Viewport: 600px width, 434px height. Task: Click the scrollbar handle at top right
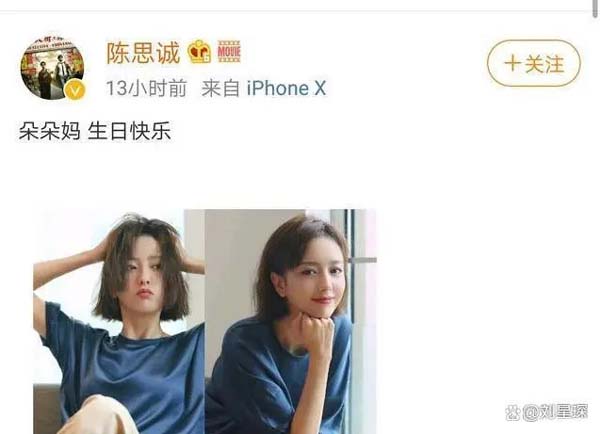pyautogui.click(x=595, y=8)
